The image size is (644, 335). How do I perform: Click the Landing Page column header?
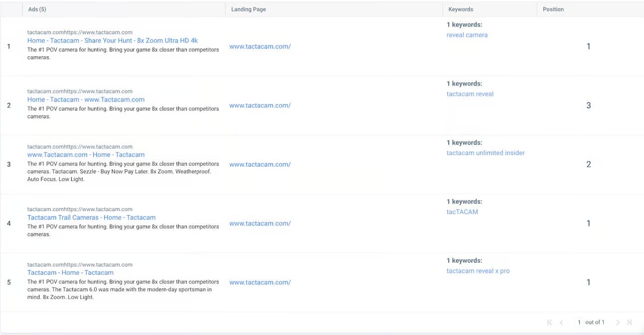[248, 9]
